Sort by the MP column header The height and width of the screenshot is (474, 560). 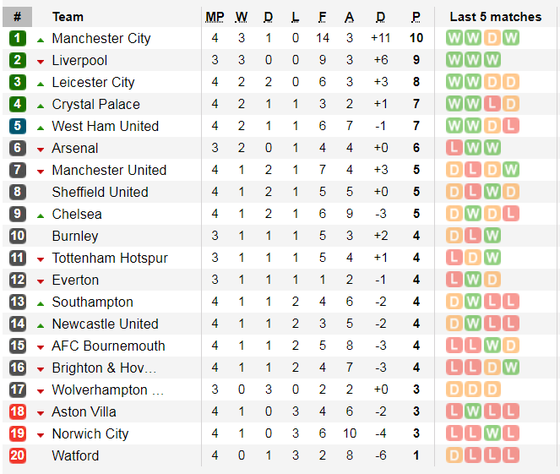coord(215,17)
